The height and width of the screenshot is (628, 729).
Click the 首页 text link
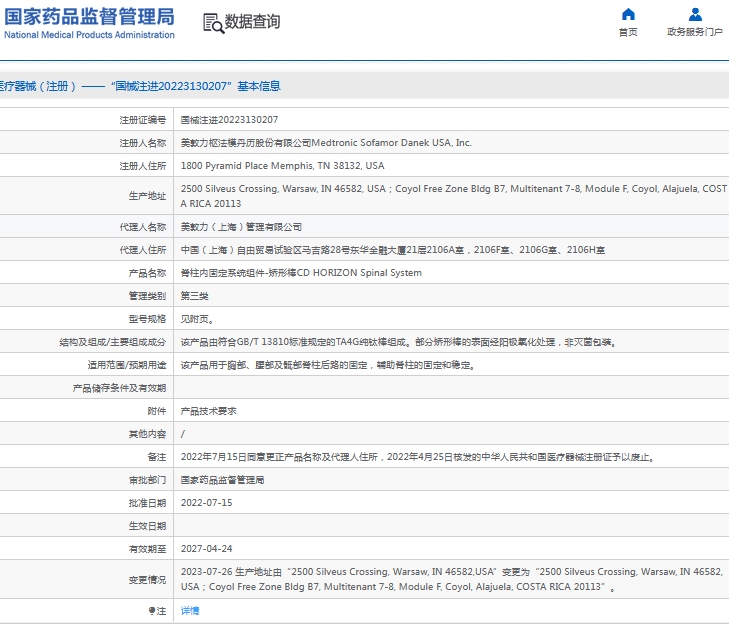628,32
